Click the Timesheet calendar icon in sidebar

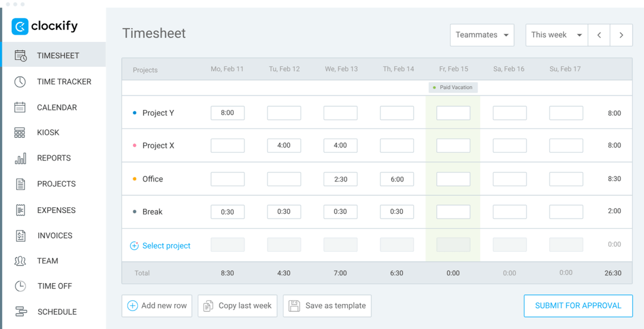click(20, 56)
